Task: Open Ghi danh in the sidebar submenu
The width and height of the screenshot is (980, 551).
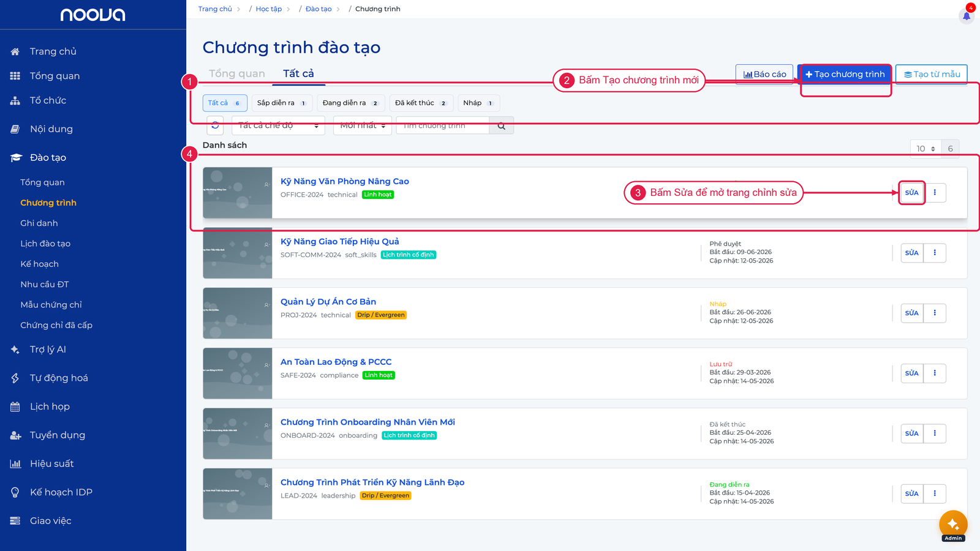Action: [x=39, y=223]
